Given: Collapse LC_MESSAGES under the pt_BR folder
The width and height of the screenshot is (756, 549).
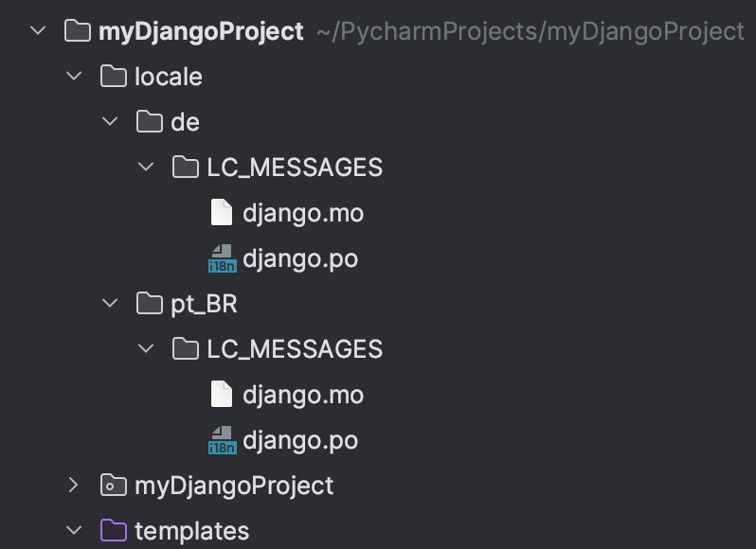Looking at the screenshot, I should click(146, 348).
